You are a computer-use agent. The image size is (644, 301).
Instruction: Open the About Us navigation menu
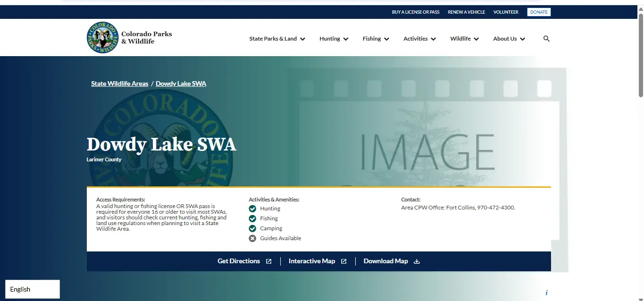coord(509,39)
